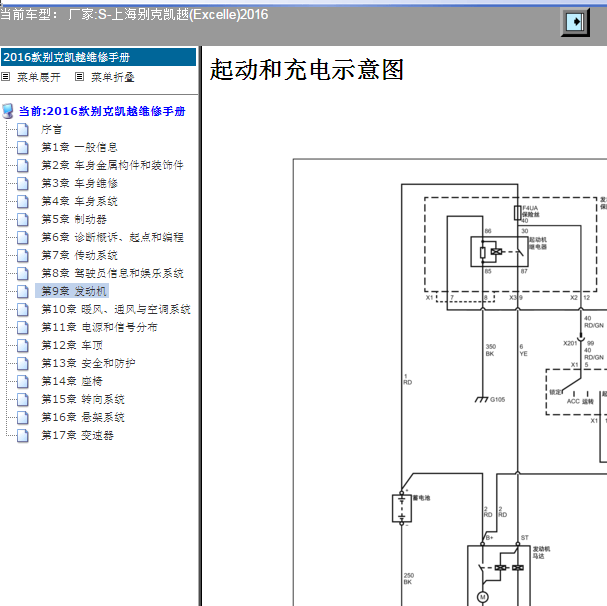
Task: Open 第5章 制动器 chapter
Action: tap(74, 219)
